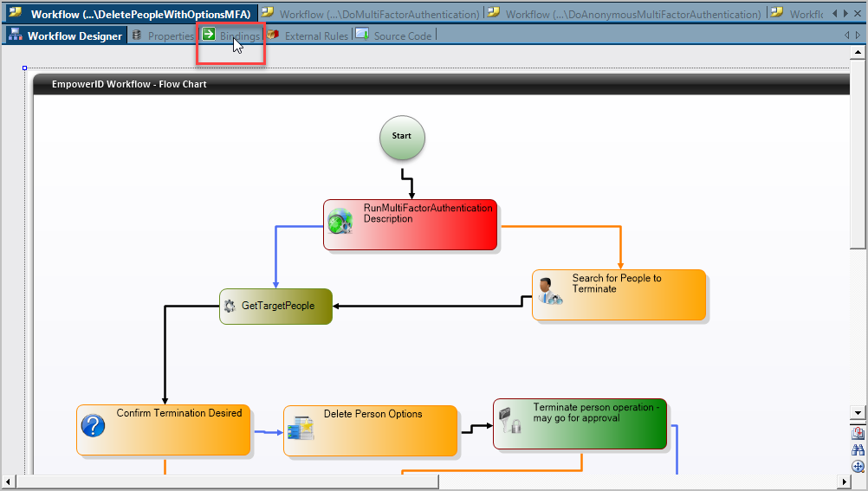Click the page layout icon above binoculars
Screen dimensions: 868x491
click(x=858, y=434)
